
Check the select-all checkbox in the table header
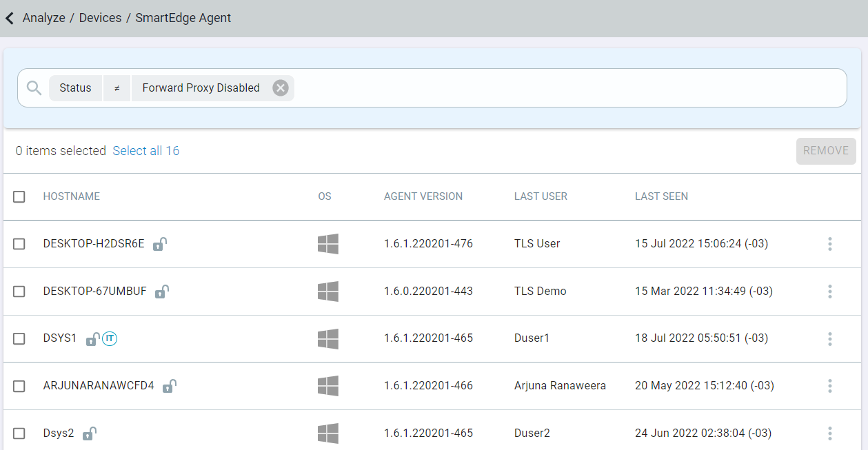pyautogui.click(x=19, y=196)
